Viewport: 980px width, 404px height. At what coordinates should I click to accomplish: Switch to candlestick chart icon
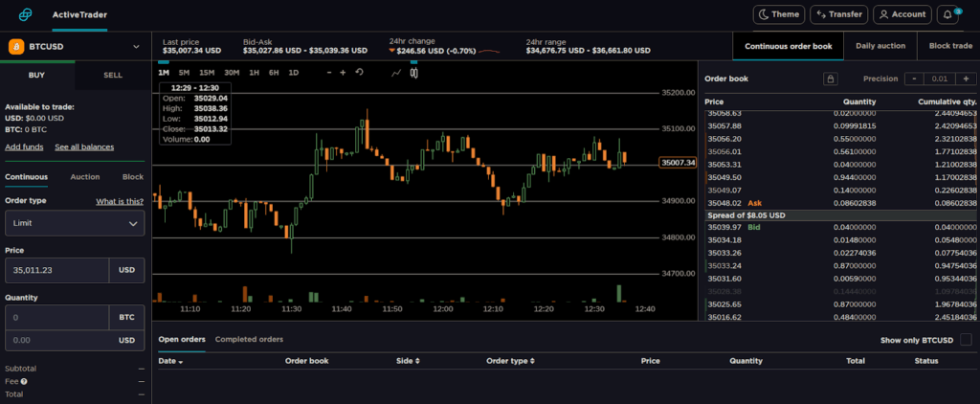413,73
